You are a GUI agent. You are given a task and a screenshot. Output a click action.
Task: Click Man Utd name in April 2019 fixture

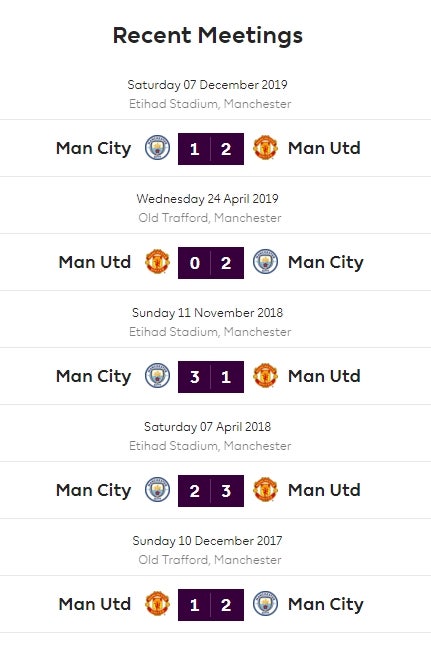(x=95, y=262)
